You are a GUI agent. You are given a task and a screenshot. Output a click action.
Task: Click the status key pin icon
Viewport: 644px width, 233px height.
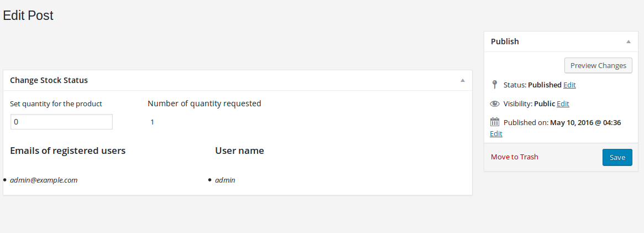pos(495,85)
